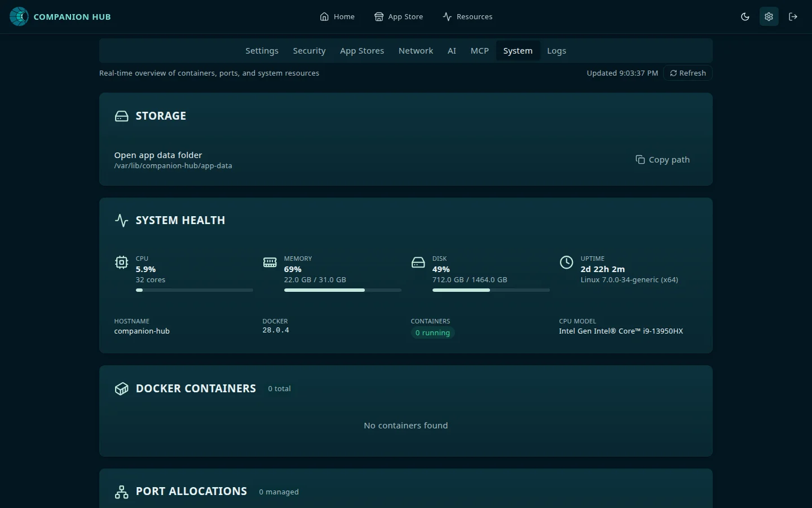Open the App Stores tab
This screenshot has width=812, height=508.
[x=362, y=51]
